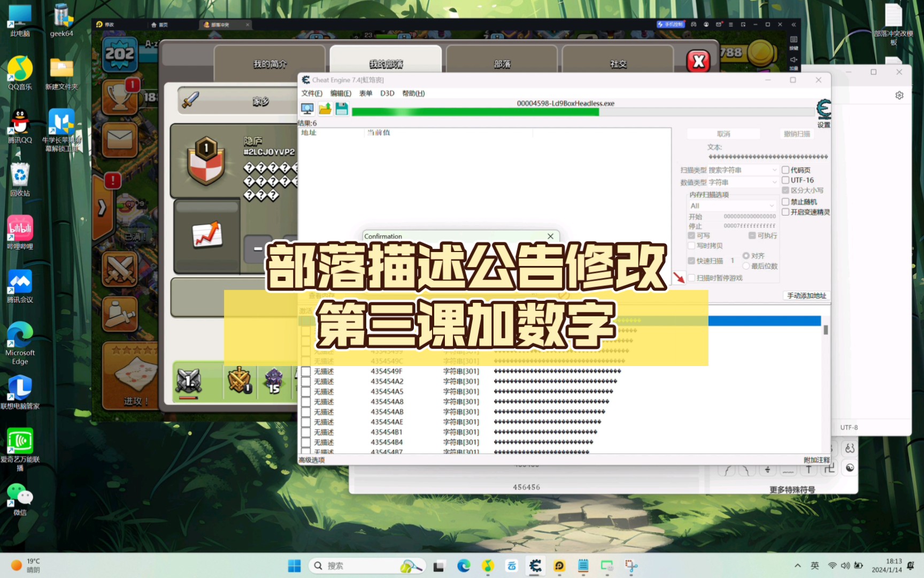Screen dimensions: 924x578
Task: Click the 停止 address field
Action: 749,226
